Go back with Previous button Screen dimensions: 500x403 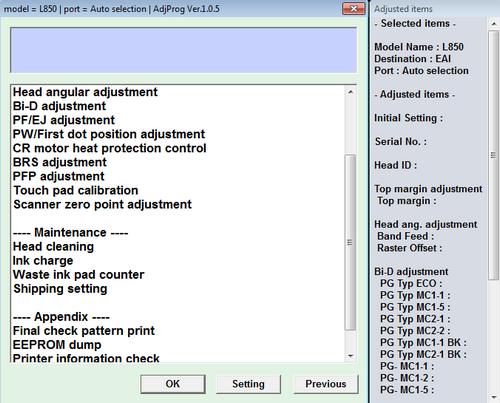(326, 384)
